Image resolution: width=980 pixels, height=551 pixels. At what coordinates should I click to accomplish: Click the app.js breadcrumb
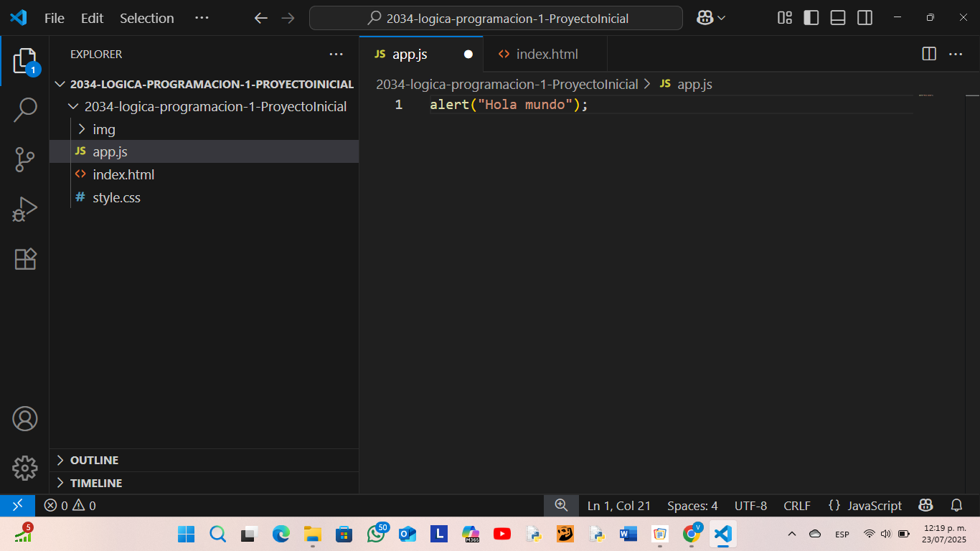tap(686, 84)
